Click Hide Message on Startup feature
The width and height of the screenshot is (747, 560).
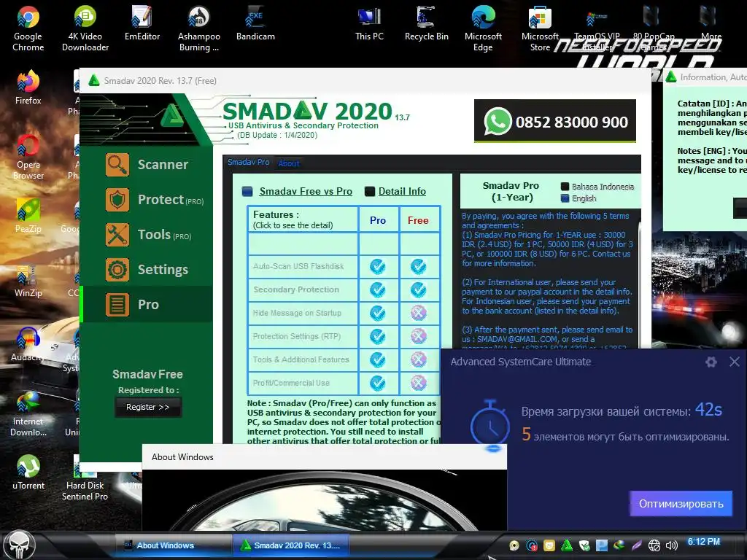[x=297, y=313]
